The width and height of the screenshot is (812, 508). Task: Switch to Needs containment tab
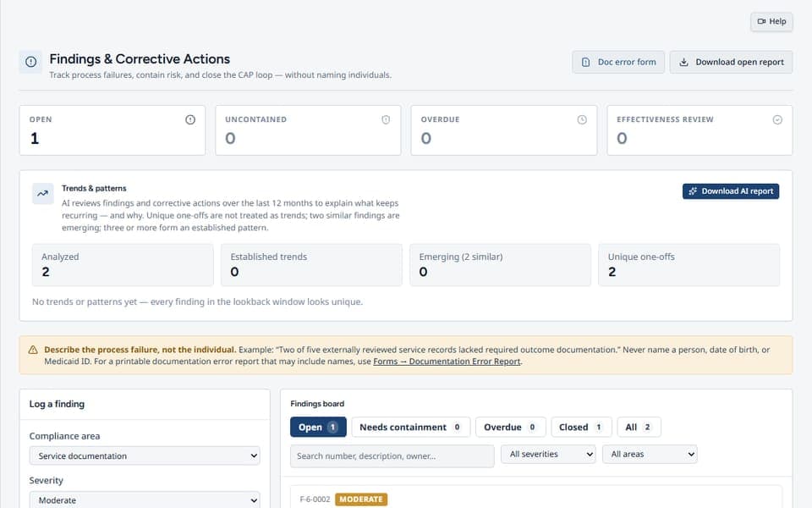[411, 427]
